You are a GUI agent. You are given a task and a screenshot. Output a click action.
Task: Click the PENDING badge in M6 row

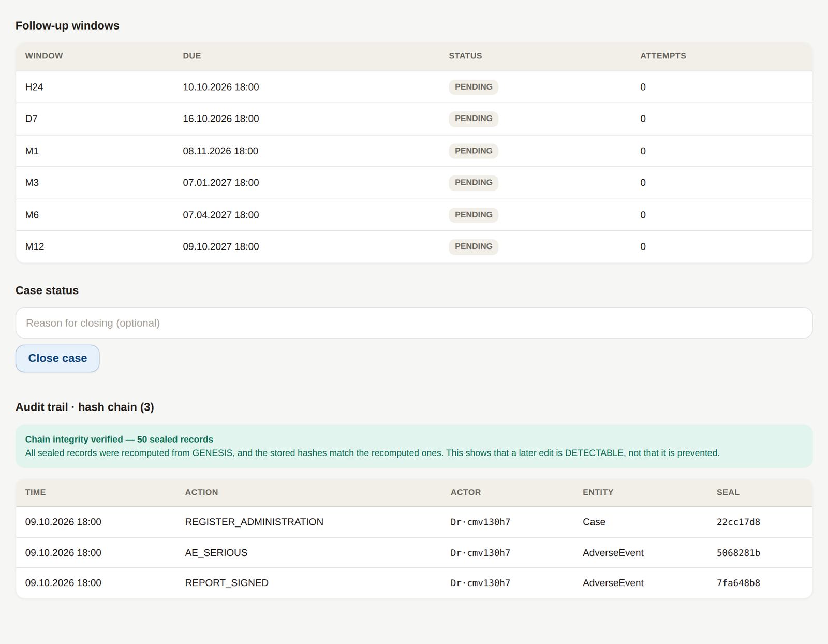pos(474,215)
